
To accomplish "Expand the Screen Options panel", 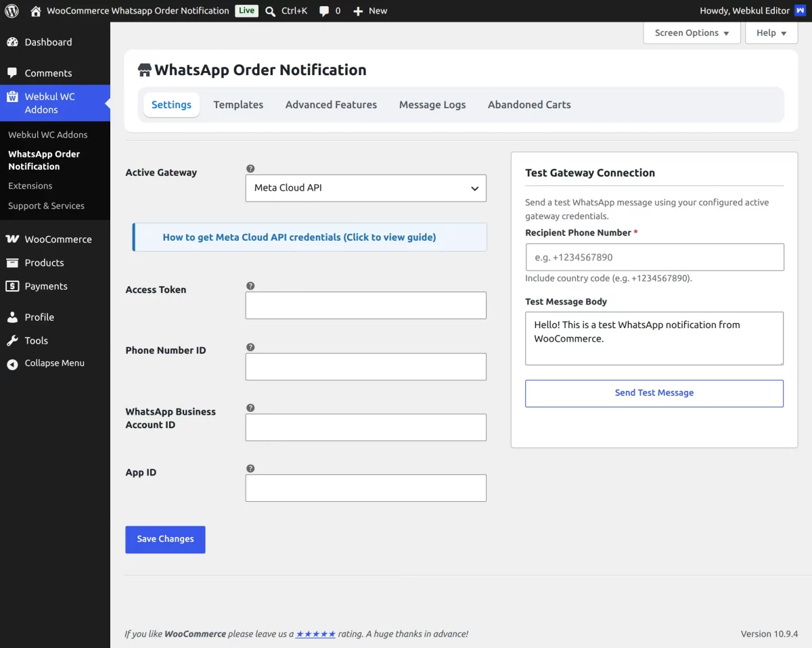I will tap(692, 33).
